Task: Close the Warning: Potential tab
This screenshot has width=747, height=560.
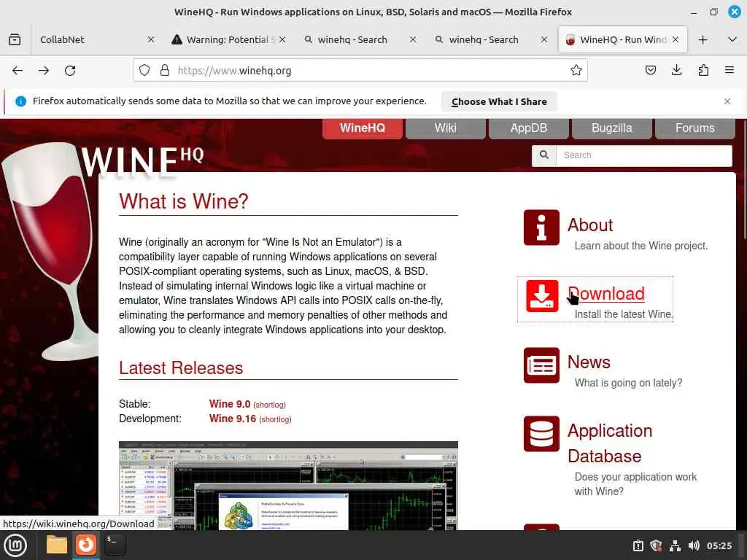Action: click(x=282, y=39)
